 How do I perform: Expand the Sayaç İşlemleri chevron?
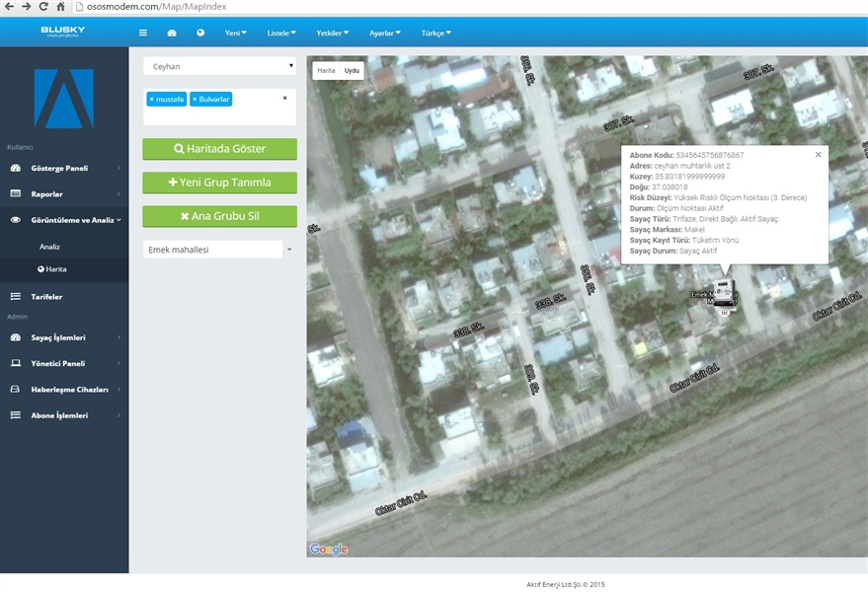point(119,336)
